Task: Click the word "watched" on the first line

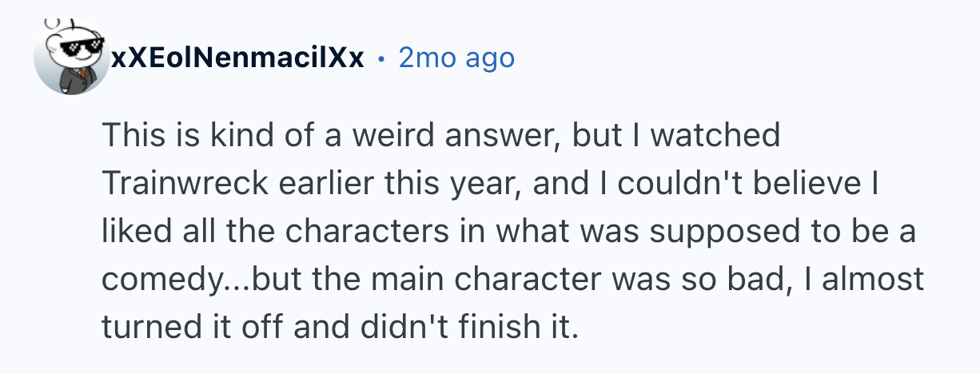Action: point(715,136)
